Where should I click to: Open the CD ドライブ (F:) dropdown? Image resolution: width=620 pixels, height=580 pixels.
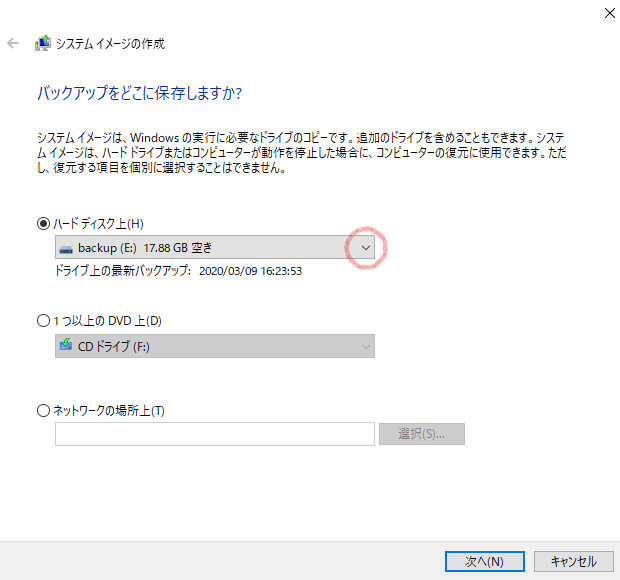coord(215,346)
